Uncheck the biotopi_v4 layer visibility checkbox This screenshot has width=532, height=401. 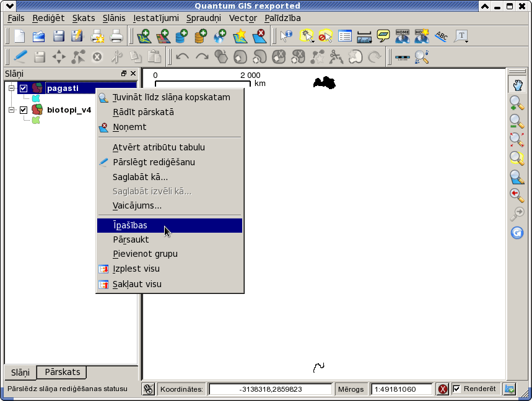[x=24, y=110]
